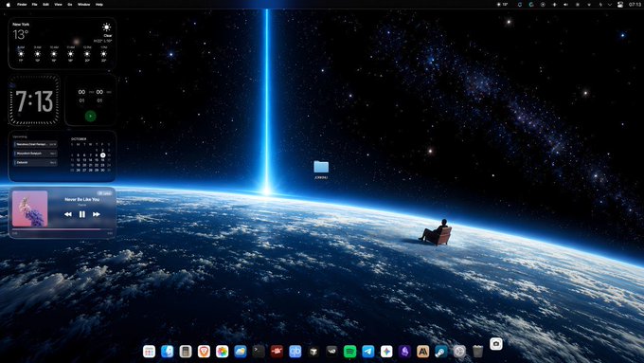Skip to next track in music widget
This screenshot has width=644, height=363.
tap(96, 214)
